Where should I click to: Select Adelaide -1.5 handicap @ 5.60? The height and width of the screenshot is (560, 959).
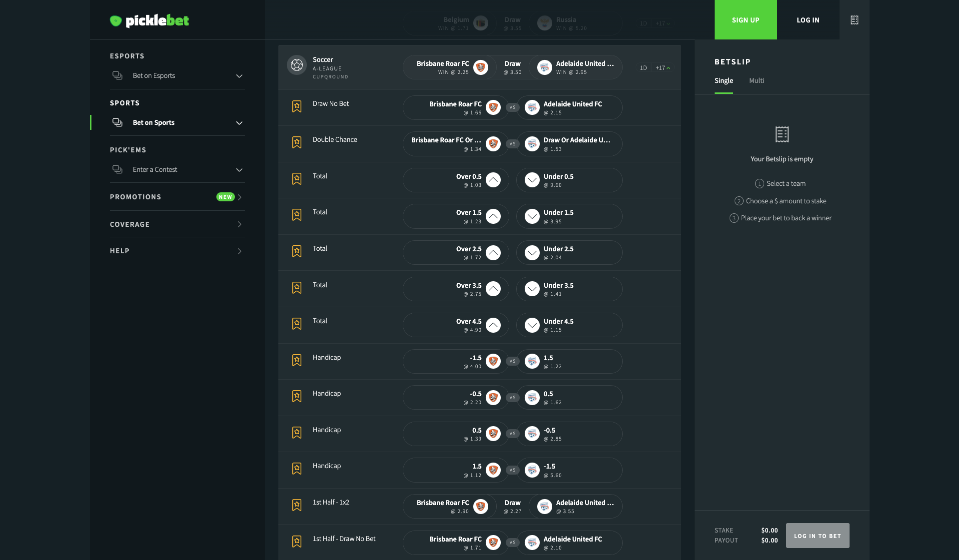[x=570, y=470]
